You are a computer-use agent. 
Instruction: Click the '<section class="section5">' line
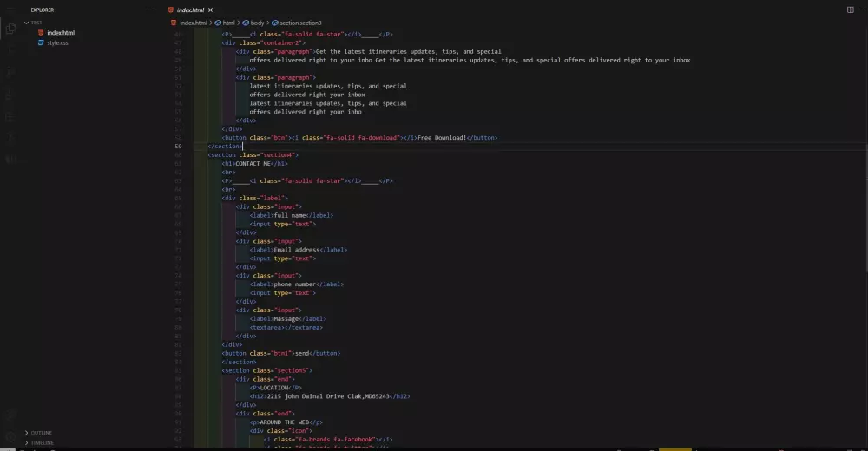tap(266, 370)
